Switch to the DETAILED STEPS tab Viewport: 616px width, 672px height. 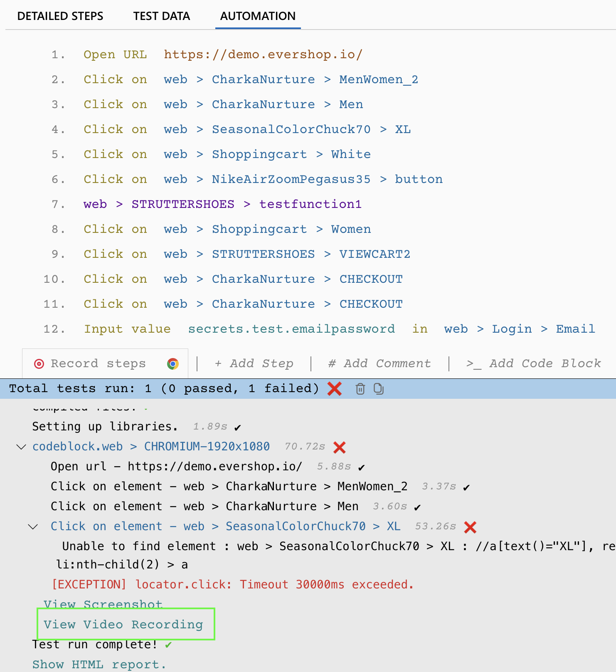[60, 16]
